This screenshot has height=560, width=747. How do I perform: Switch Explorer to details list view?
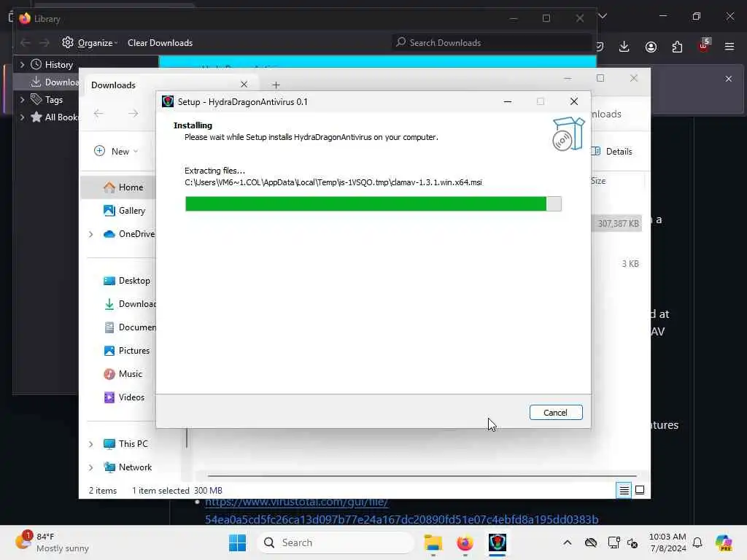coord(624,490)
